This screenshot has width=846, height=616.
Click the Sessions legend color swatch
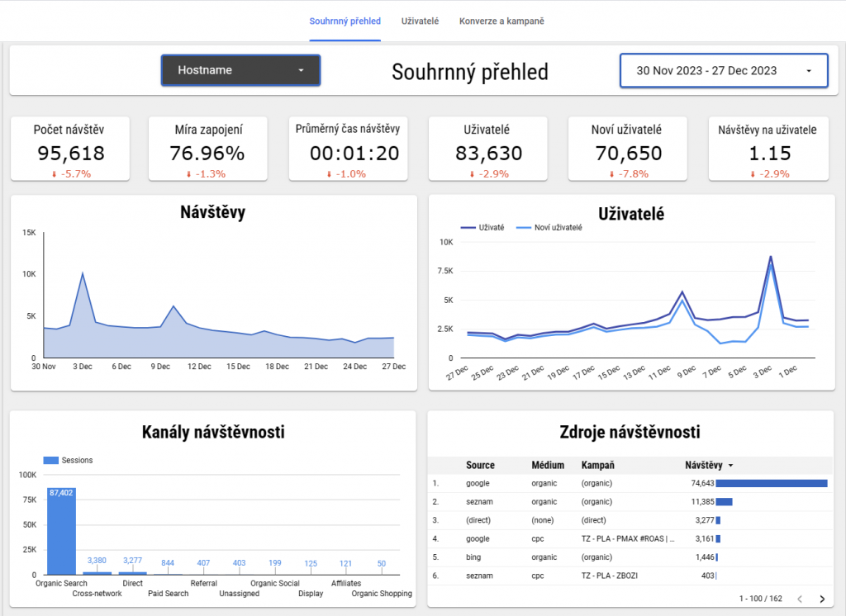click(50, 460)
